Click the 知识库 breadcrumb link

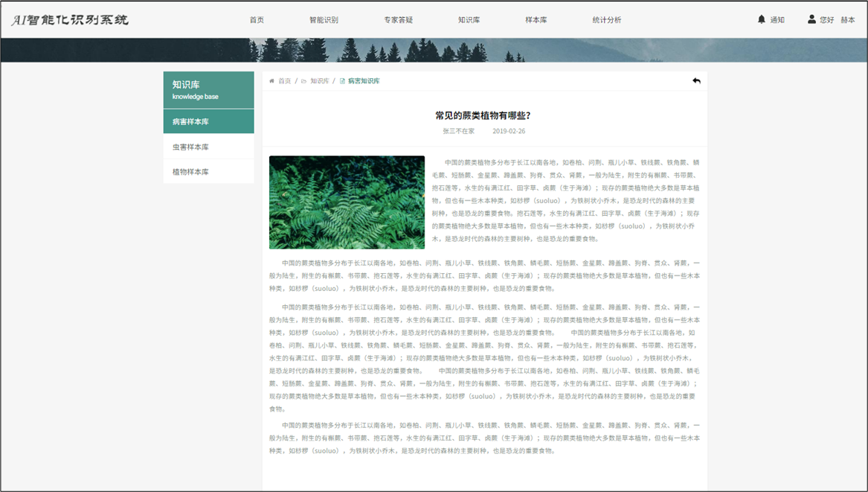[x=320, y=81]
